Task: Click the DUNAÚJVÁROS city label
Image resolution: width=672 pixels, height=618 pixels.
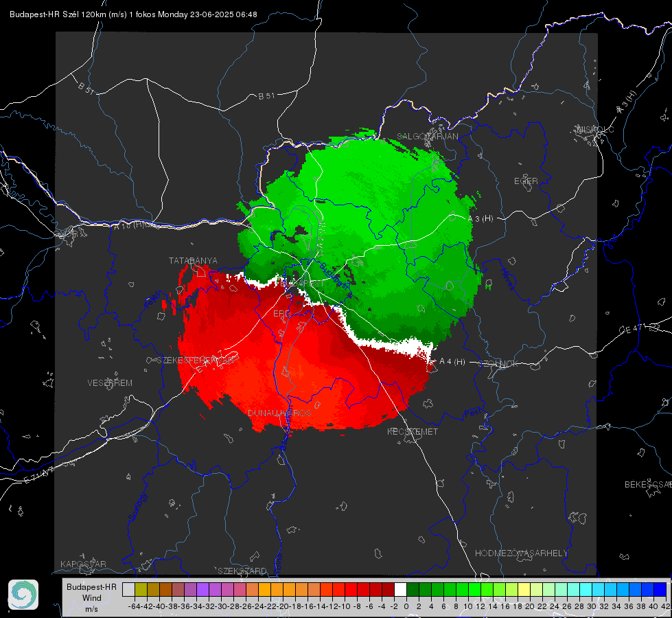Action: click(279, 413)
